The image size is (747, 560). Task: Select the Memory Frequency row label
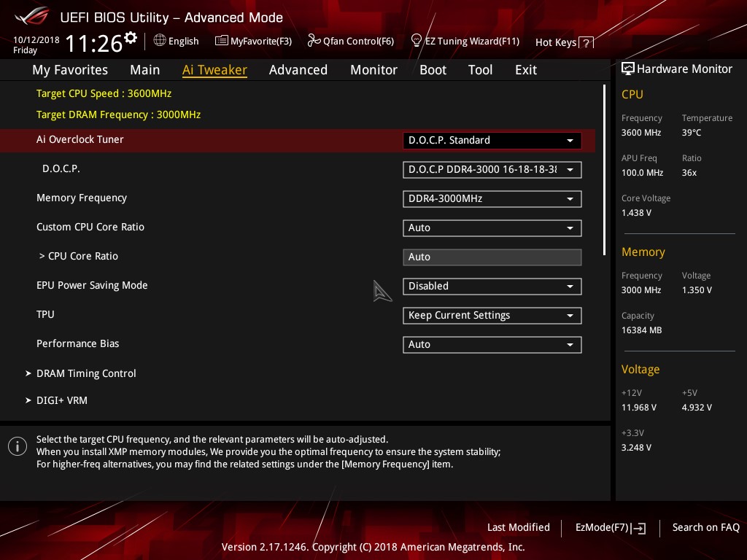(82, 198)
